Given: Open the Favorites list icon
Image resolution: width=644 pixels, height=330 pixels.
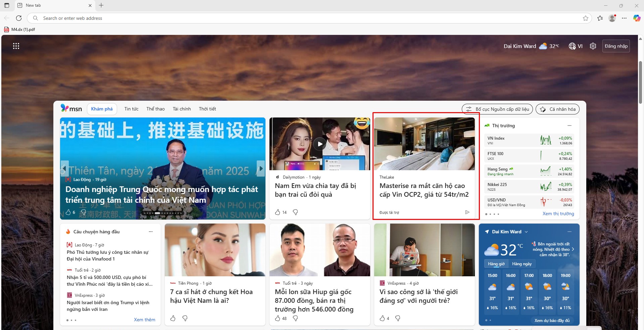Looking at the screenshot, I should [600, 18].
